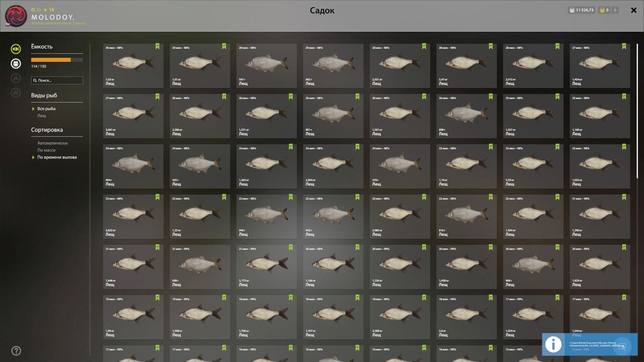Image resolution: width=644 pixels, height=362 pixels.
Task: Click the Виды рыб heading
Action: click(x=44, y=96)
